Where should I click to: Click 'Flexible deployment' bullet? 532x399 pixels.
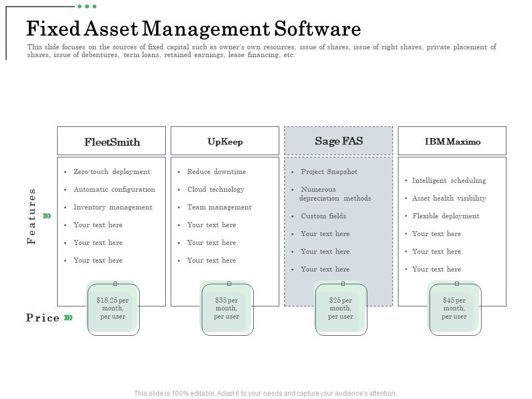pos(446,216)
